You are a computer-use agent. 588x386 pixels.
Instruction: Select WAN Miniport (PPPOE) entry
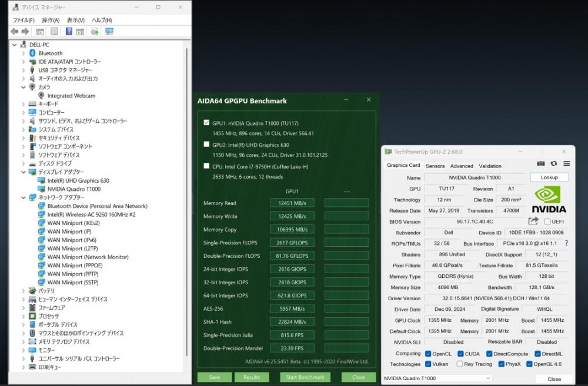(x=75, y=266)
